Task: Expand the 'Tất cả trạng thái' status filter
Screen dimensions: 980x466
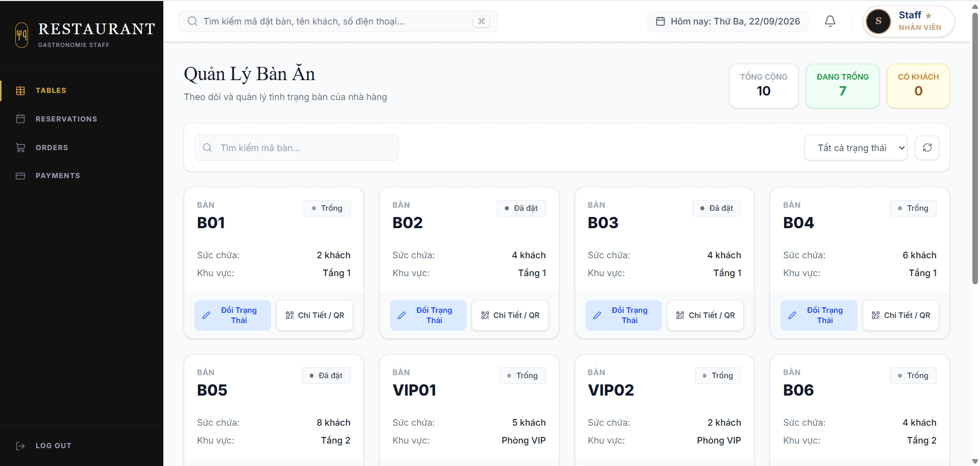Action: tap(856, 148)
